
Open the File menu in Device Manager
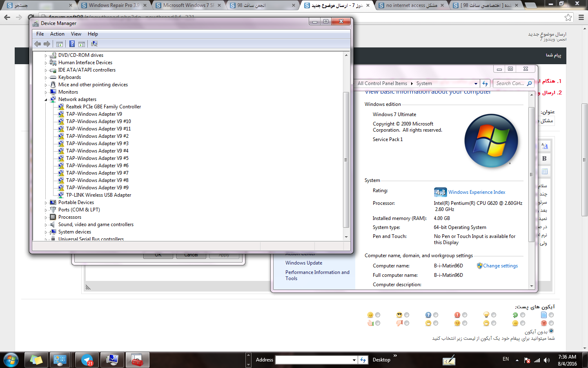(x=40, y=34)
